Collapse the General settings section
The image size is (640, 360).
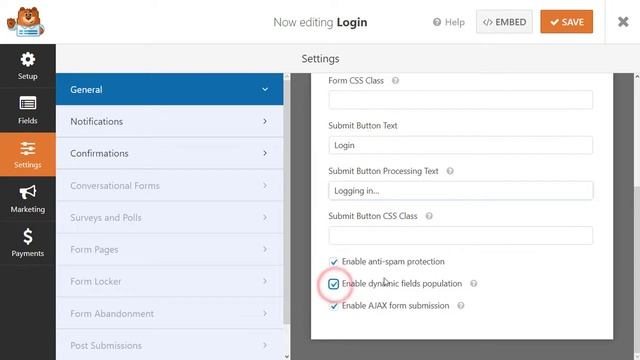[x=265, y=89]
